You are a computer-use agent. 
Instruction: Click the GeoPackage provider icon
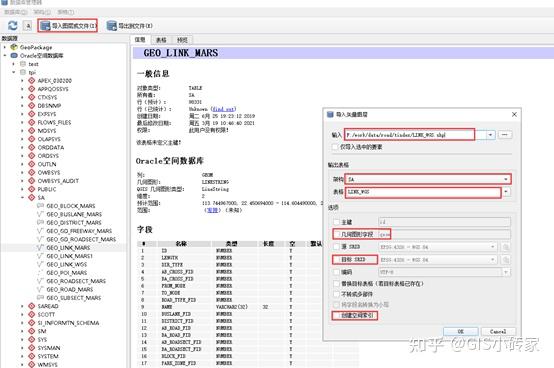[14, 47]
